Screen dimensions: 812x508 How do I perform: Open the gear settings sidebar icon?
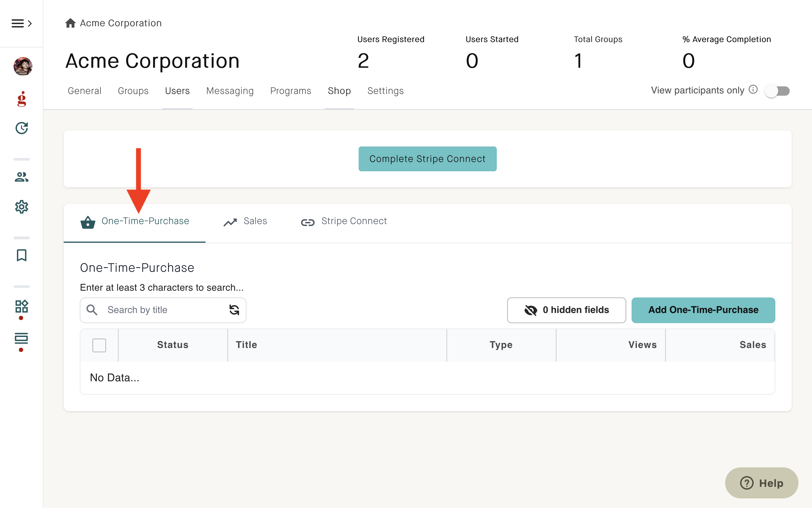[x=22, y=207]
